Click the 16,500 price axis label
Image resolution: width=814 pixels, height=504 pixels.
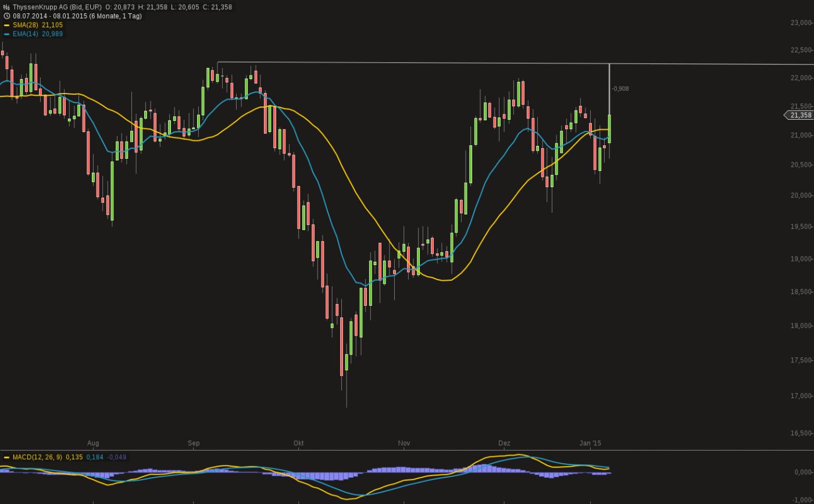[x=801, y=433]
